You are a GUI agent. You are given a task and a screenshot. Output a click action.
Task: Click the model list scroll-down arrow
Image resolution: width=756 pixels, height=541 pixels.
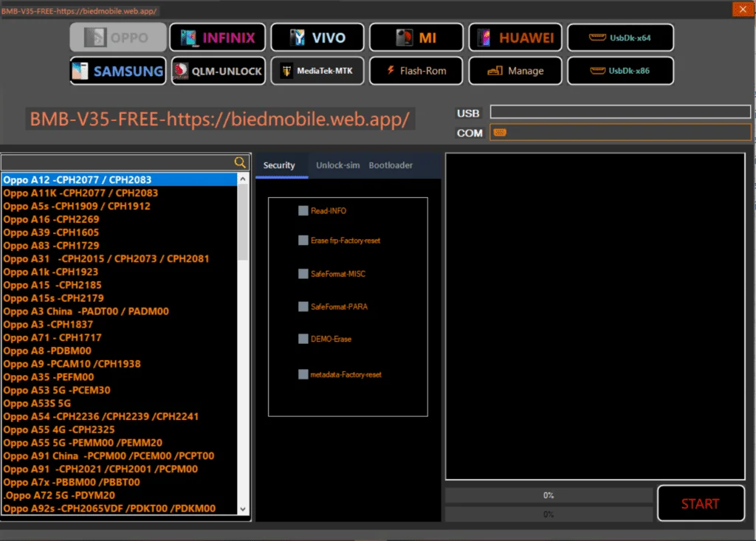click(243, 509)
